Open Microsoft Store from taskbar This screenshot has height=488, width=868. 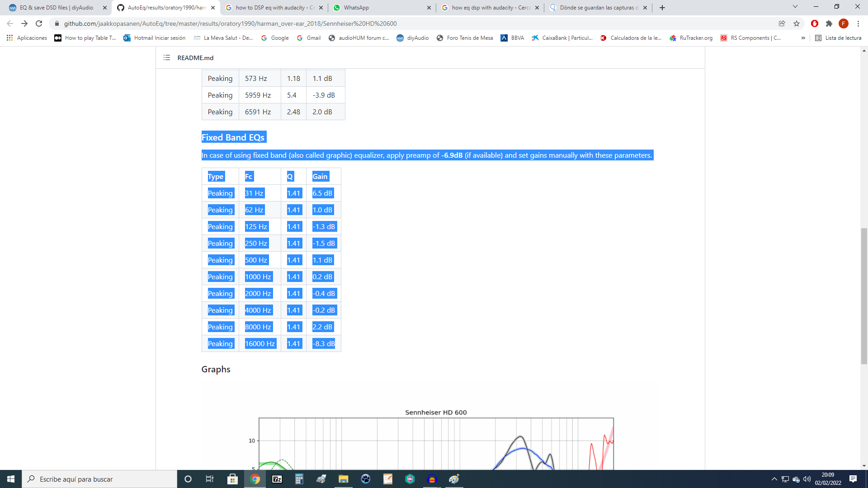(x=232, y=479)
